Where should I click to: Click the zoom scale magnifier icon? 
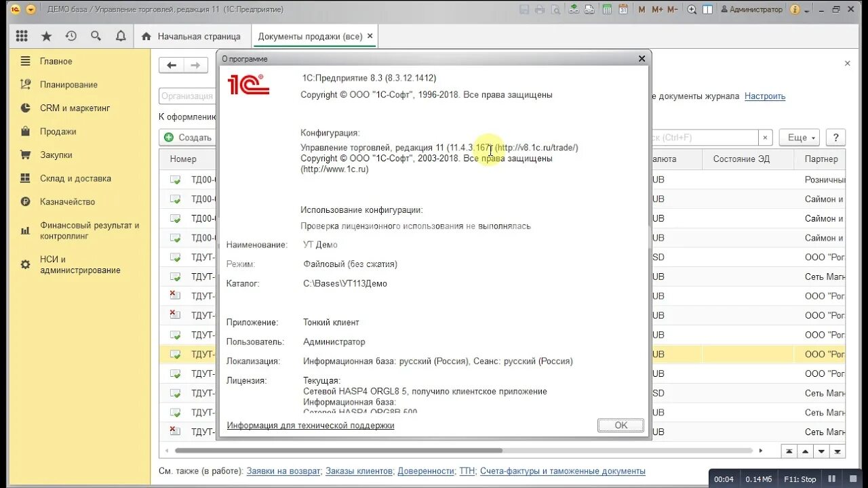[692, 9]
